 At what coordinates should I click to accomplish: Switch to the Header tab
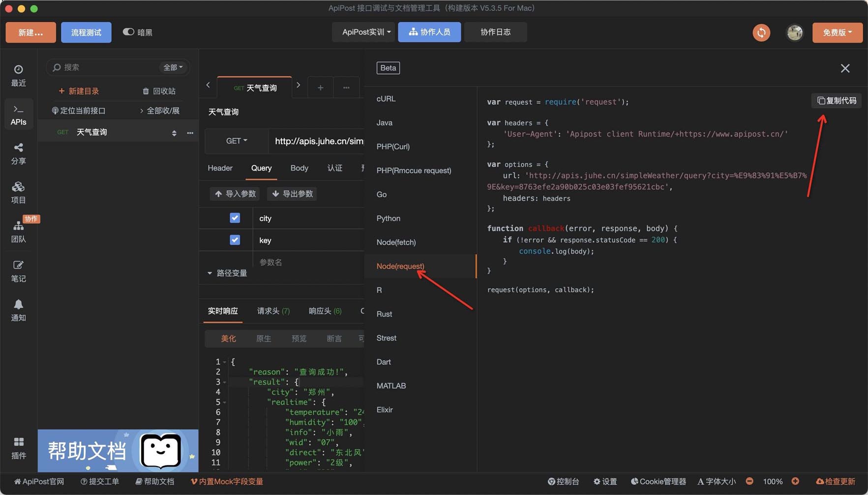(x=220, y=168)
